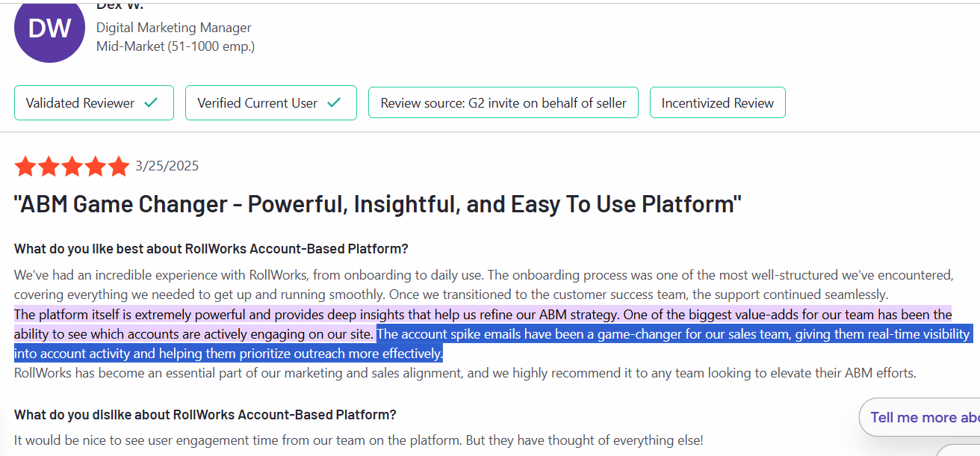Open the review titled ABM Game Changer
This screenshot has height=456, width=980.
(x=377, y=202)
